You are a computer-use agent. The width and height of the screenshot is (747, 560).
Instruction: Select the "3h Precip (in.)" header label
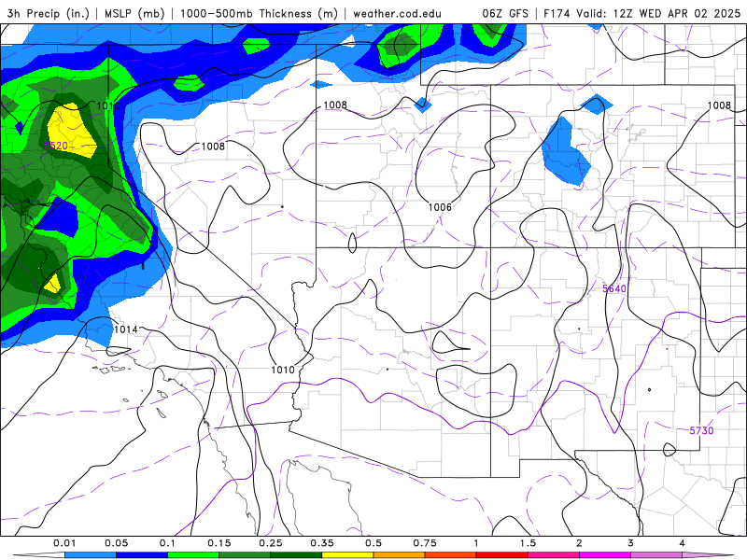point(49,13)
